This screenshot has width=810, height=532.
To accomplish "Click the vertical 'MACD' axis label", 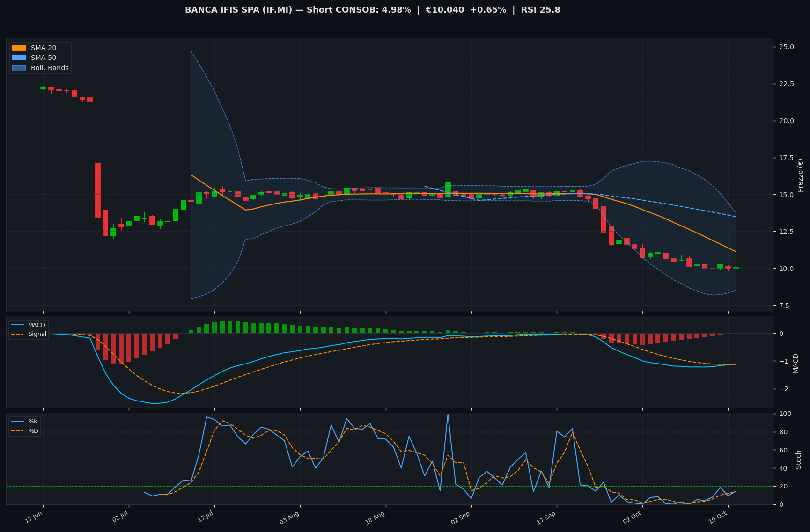I will pyautogui.click(x=795, y=363).
